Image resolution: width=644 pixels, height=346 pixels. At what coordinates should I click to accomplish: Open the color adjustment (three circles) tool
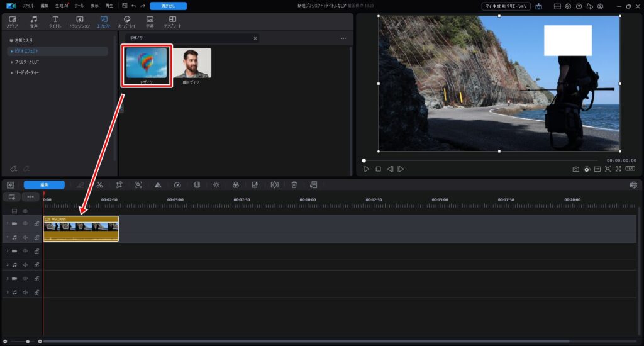coord(235,185)
